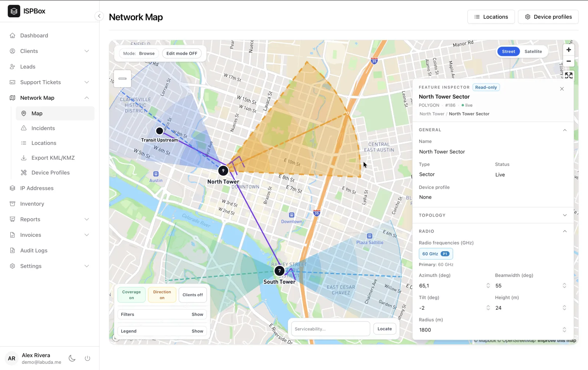Zoom in the map with plus button
Image resolution: width=588 pixels, height=370 pixels.
tap(569, 50)
